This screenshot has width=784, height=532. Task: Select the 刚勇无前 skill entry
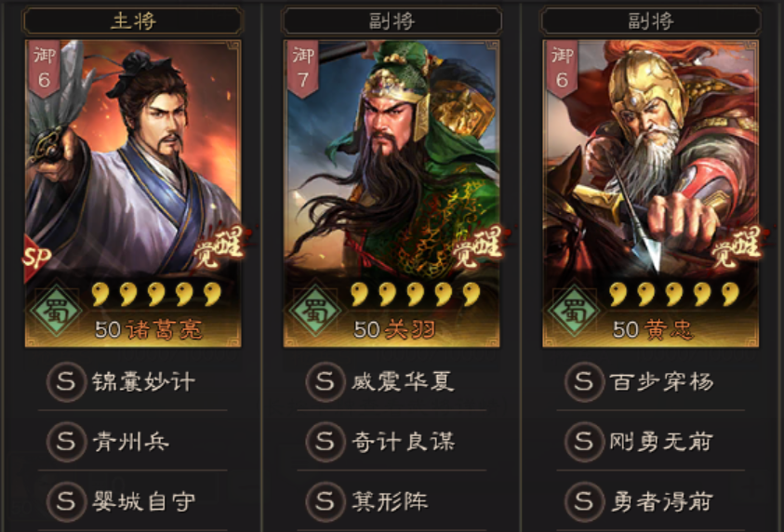pyautogui.click(x=650, y=442)
